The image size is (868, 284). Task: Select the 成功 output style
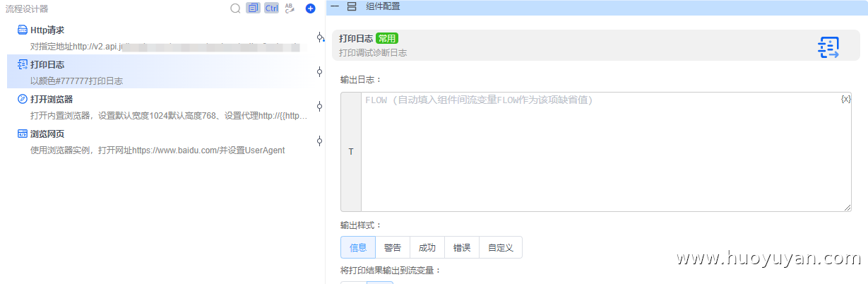point(427,247)
